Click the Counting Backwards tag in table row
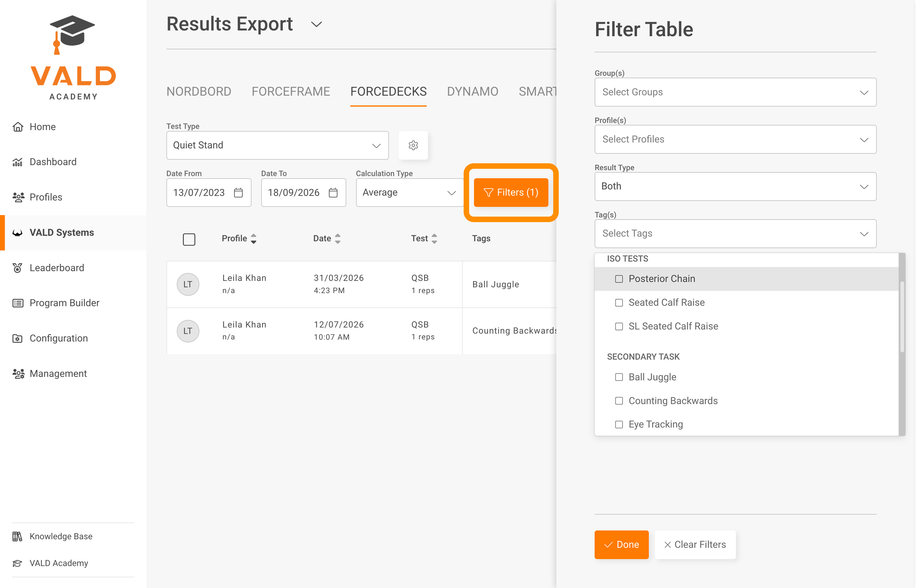The height and width of the screenshot is (588, 916). (514, 331)
